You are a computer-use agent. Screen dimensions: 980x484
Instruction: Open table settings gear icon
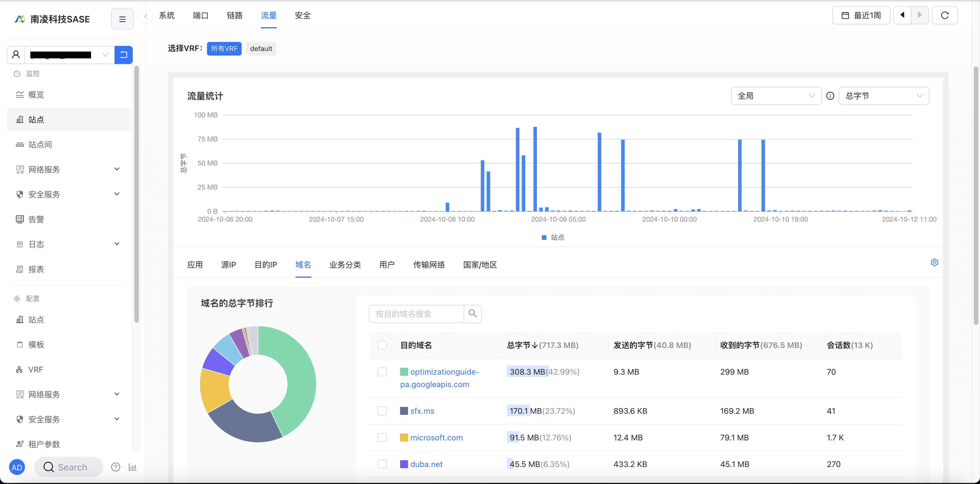[934, 262]
